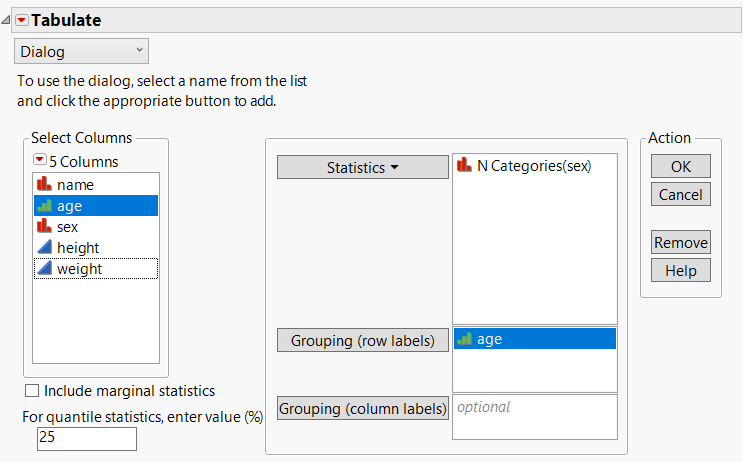Open the 5 Columns red triangle menu
This screenshot has width=743, height=462.
coord(40,161)
